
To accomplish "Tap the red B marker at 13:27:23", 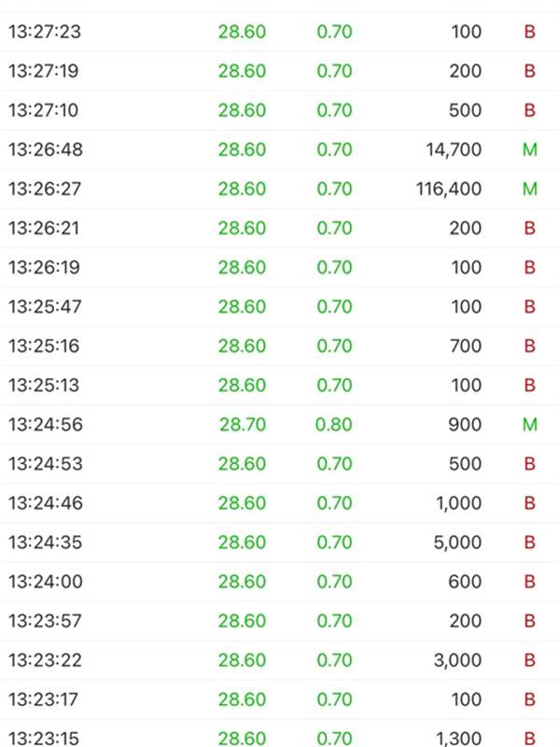I will coord(529,32).
